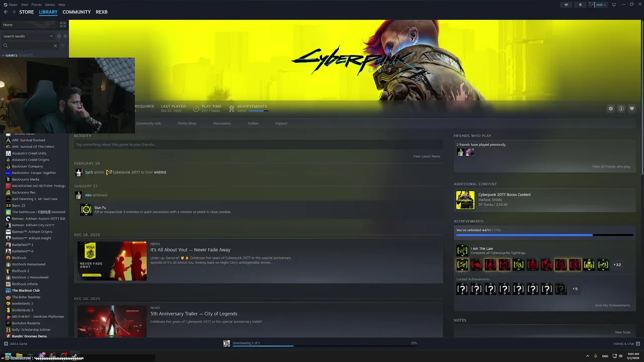Clear the library search with X
This screenshot has height=362, width=644.
coord(55,46)
